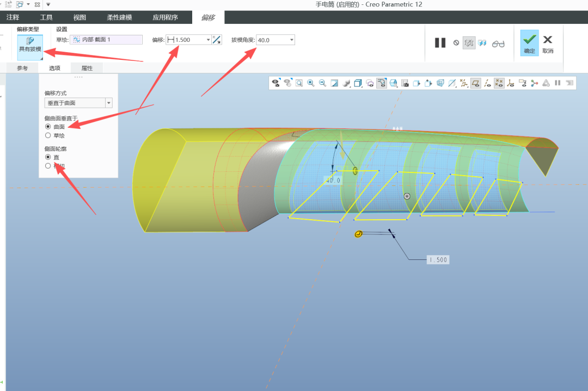Screen dimensions: 588x391
Task: Click the eye-with-camera icon in graphics toolbar
Action: pos(276,83)
